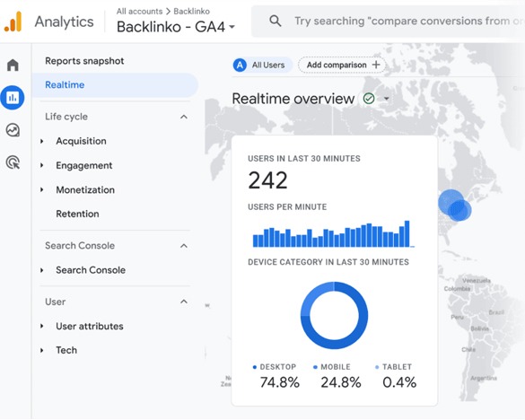
Task: Open Reports via bar chart icon
Action: tap(13, 98)
